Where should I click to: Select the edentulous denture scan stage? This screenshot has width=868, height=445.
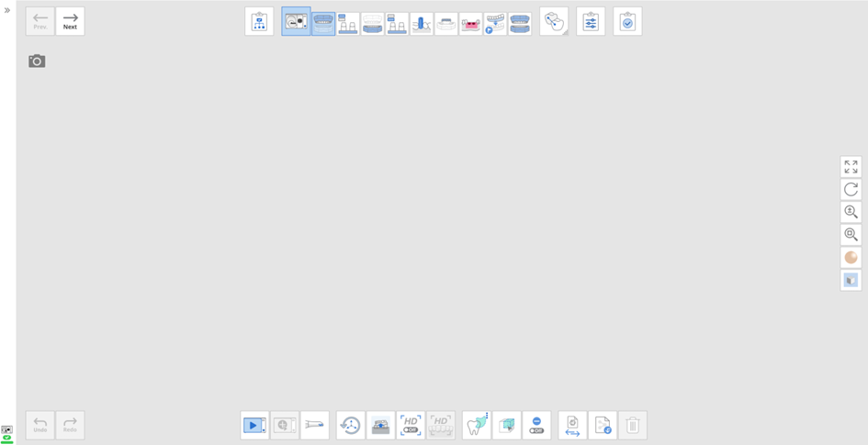tap(446, 24)
